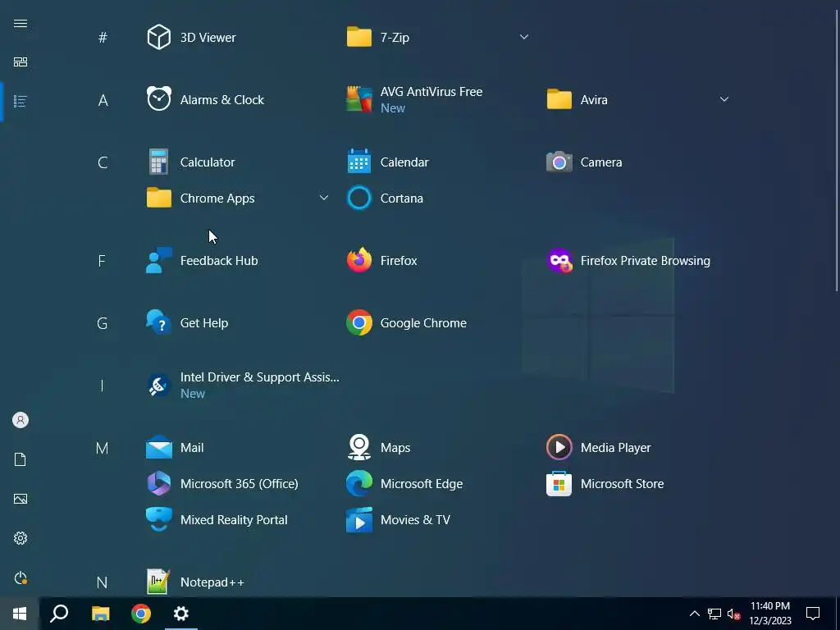Click the letter I section header
The width and height of the screenshot is (840, 630).
coord(102,386)
